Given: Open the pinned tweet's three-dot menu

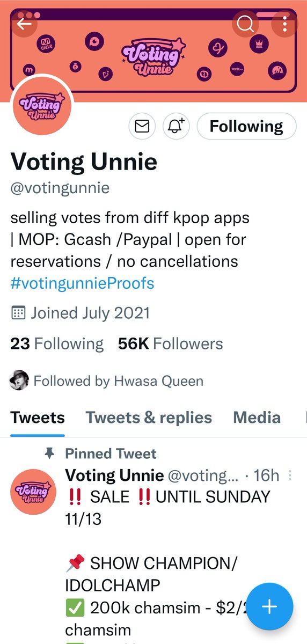Looking at the screenshot, I should coord(290,475).
